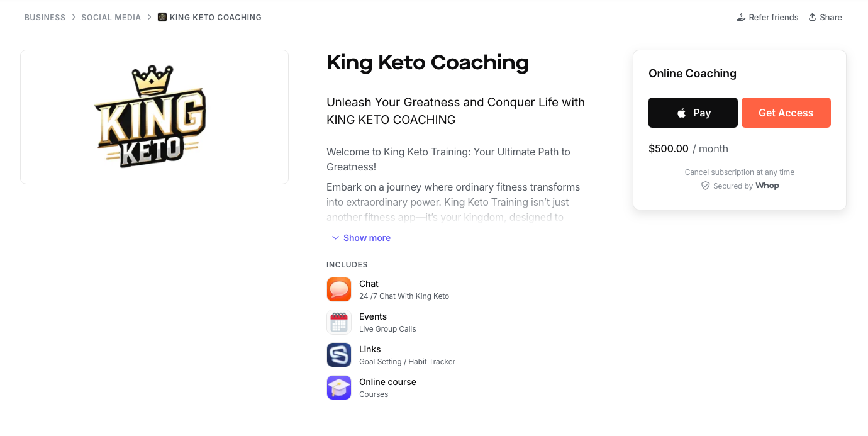Collapse the Show more chevron arrow
Screen dimensions: 868x436
pyautogui.click(x=335, y=237)
